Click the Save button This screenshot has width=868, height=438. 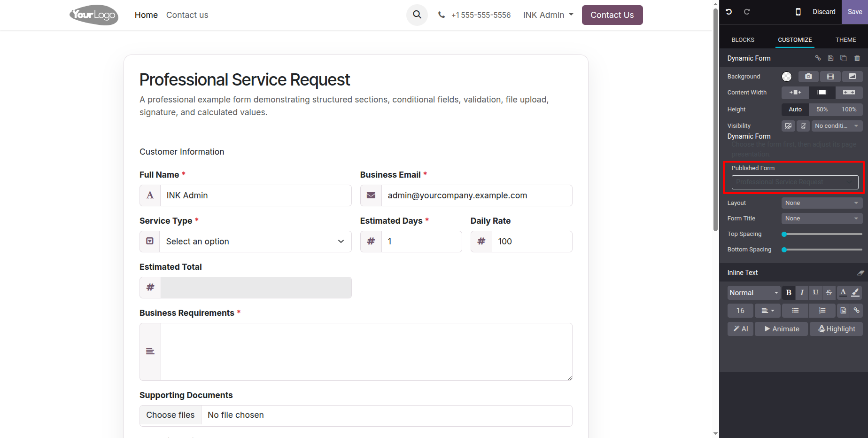(855, 12)
